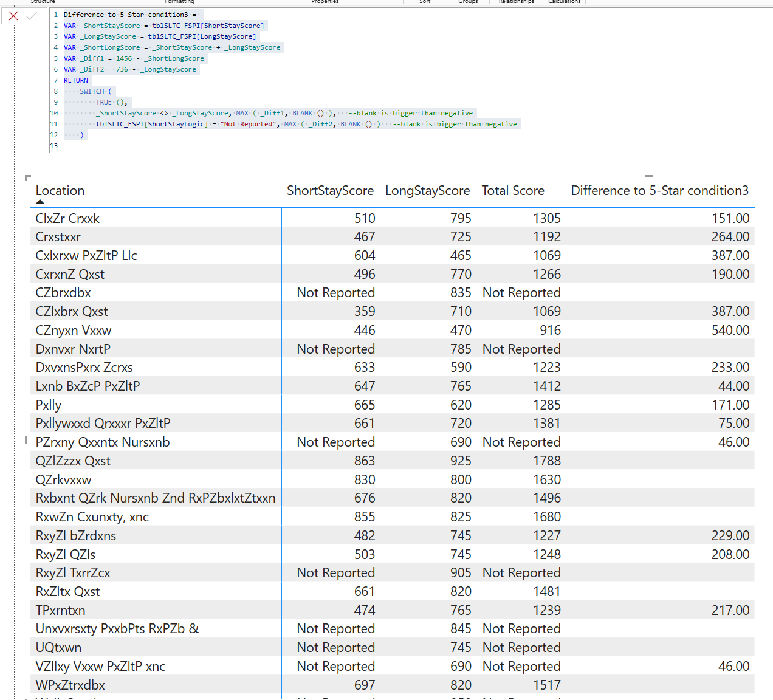Select the Pxlly location cell

click(x=49, y=405)
